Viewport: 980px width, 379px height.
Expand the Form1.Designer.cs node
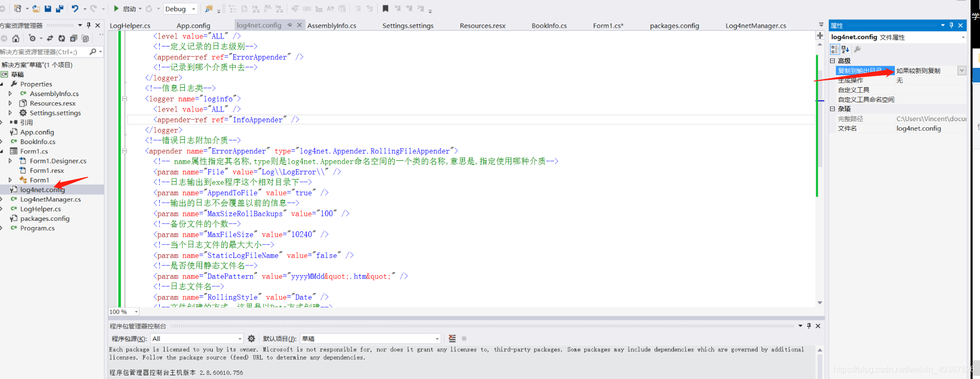point(10,161)
